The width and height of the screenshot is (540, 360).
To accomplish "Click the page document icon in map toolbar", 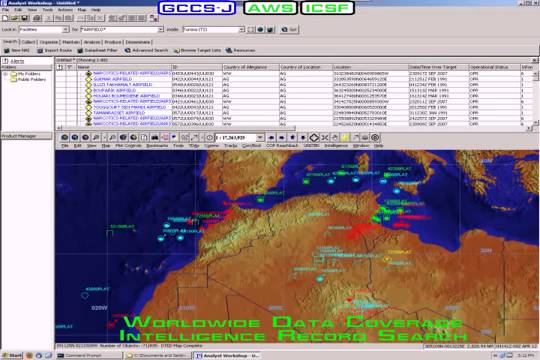I will 144,137.
